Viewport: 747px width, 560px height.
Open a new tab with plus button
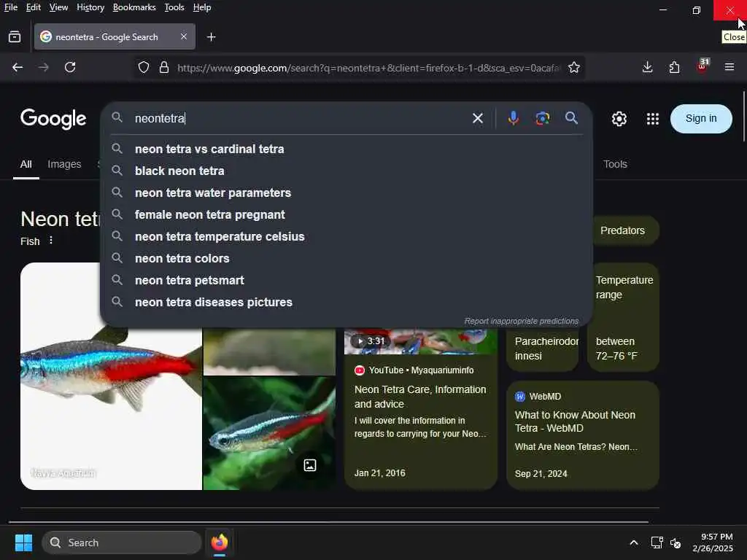[211, 36]
